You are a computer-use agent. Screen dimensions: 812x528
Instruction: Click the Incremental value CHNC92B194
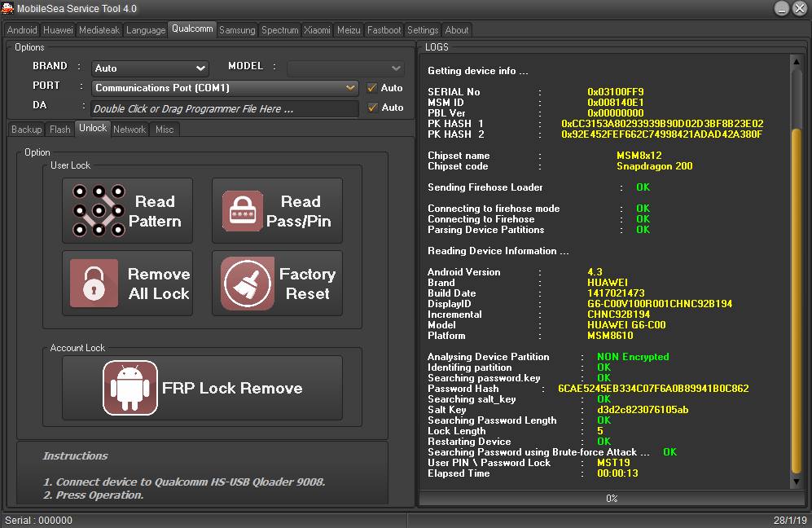[618, 315]
